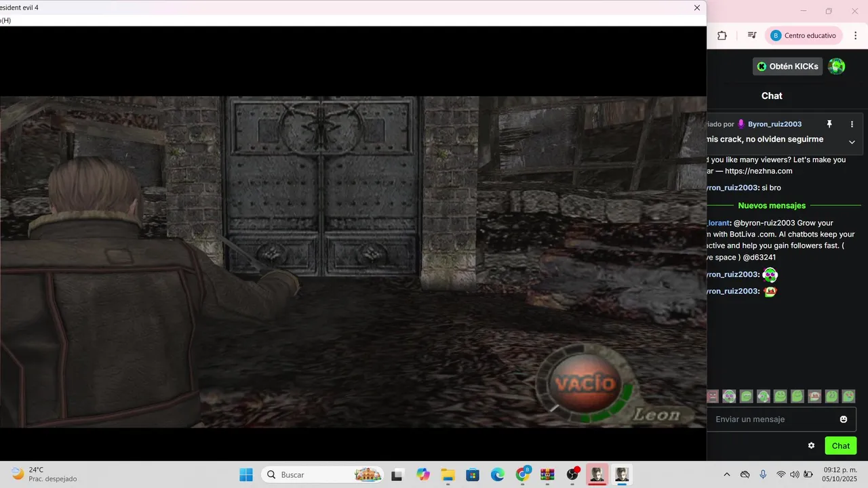
Task: Minimize the Chrome window
Action: click(x=804, y=11)
